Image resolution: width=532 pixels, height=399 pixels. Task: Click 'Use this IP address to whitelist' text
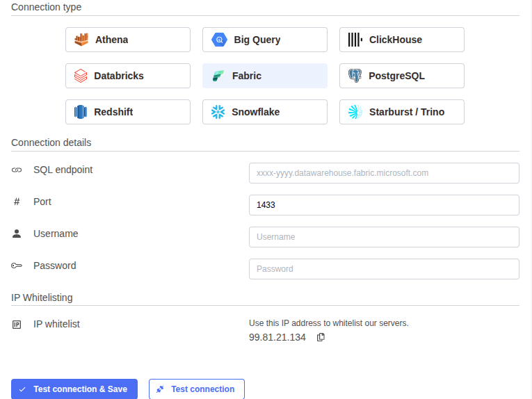coord(329,323)
